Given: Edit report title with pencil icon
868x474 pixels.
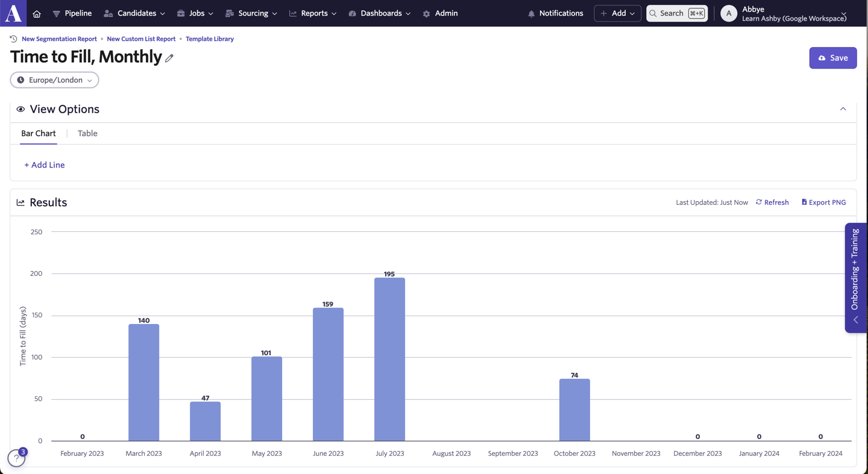Looking at the screenshot, I should (x=169, y=58).
